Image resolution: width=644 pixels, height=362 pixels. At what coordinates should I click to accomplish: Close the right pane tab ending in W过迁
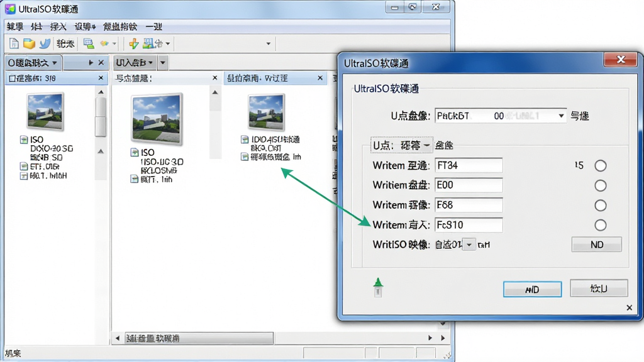pyautogui.click(x=320, y=78)
